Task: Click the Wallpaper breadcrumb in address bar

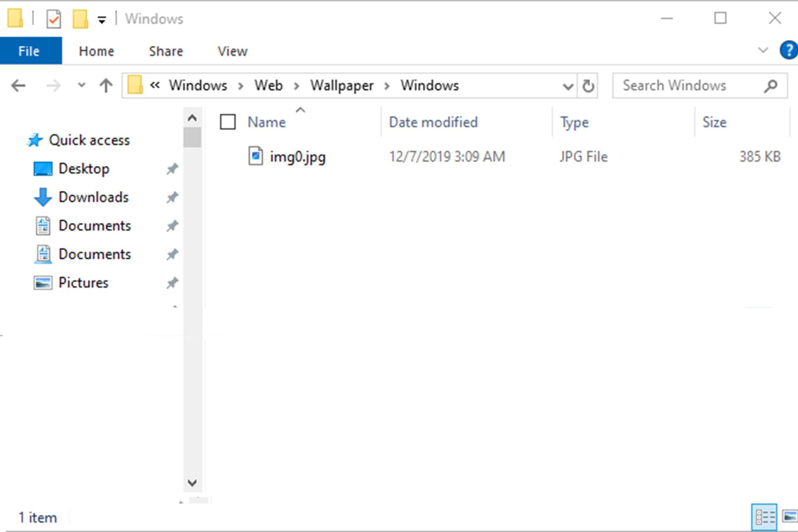Action: coord(342,86)
